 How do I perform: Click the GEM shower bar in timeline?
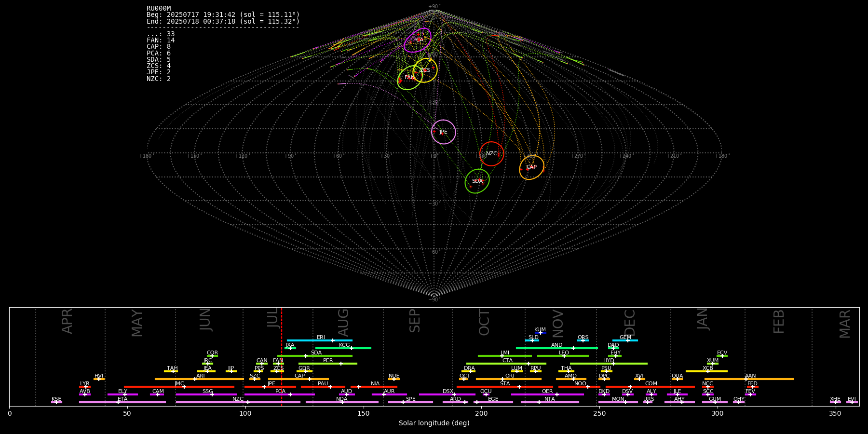coord(625,340)
